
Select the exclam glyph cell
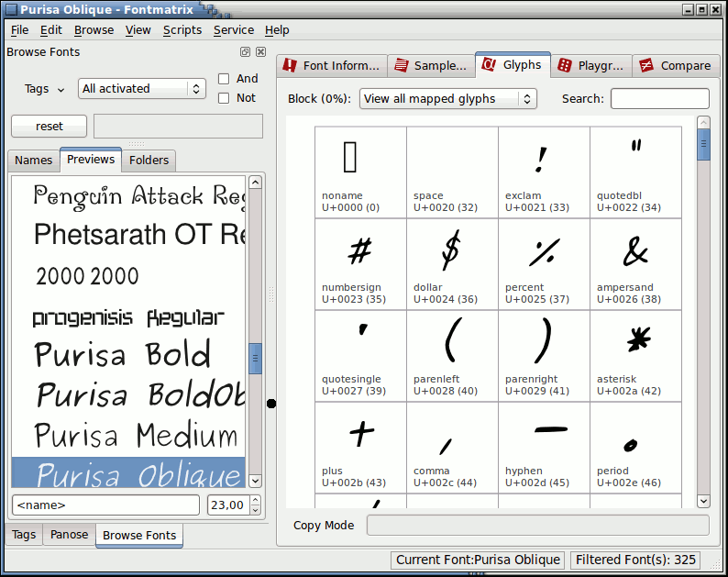(x=544, y=172)
